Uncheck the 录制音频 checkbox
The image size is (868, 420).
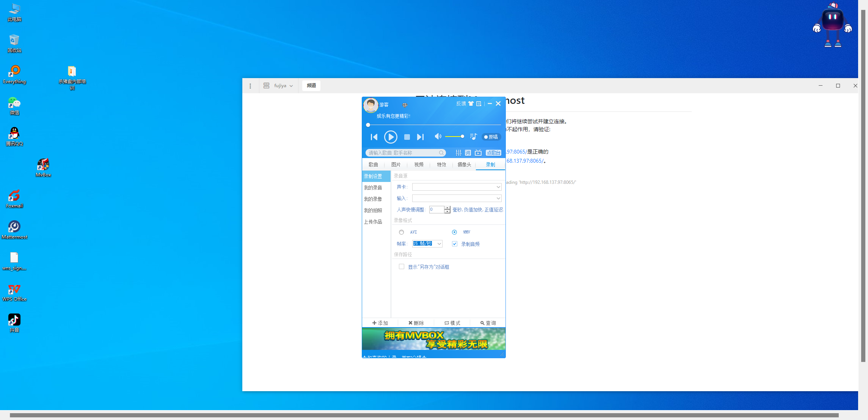[454, 244]
